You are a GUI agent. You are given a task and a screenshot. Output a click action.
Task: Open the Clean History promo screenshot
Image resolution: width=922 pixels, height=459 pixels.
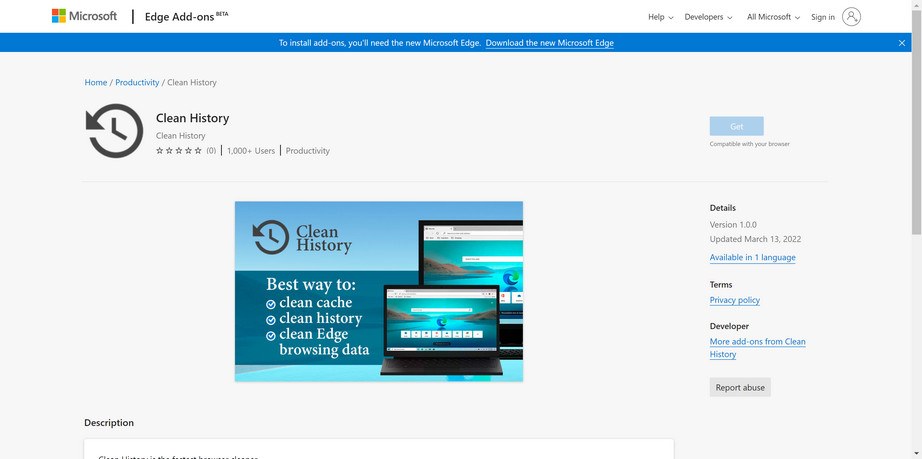pos(379,292)
